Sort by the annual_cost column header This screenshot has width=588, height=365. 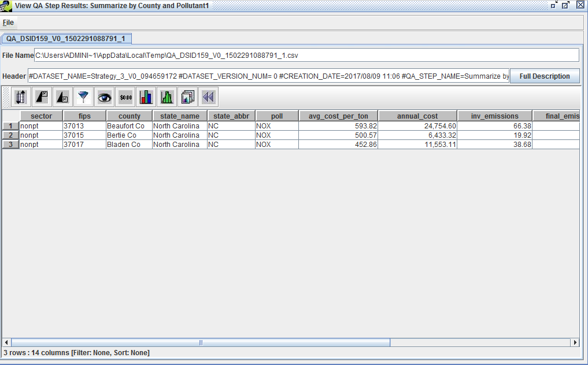click(x=417, y=115)
